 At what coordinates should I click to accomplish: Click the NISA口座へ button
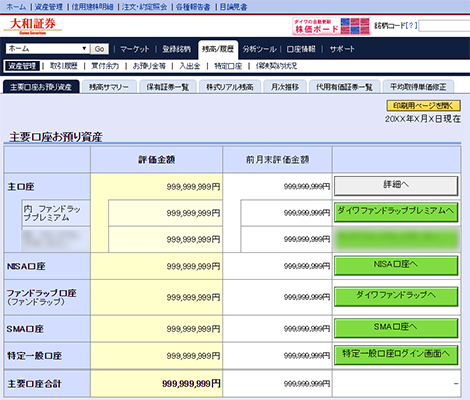click(x=396, y=265)
